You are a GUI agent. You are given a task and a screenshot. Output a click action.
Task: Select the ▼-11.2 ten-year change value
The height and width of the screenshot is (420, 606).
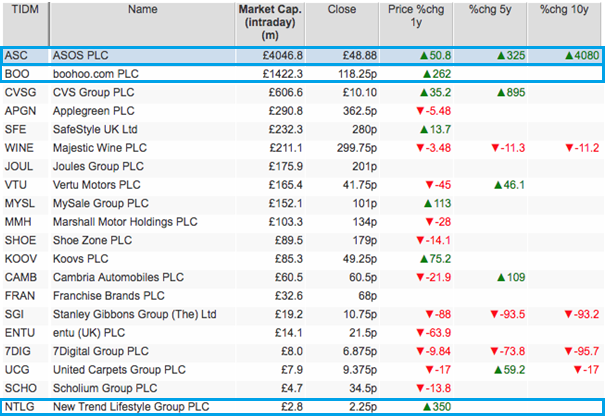pos(582,148)
